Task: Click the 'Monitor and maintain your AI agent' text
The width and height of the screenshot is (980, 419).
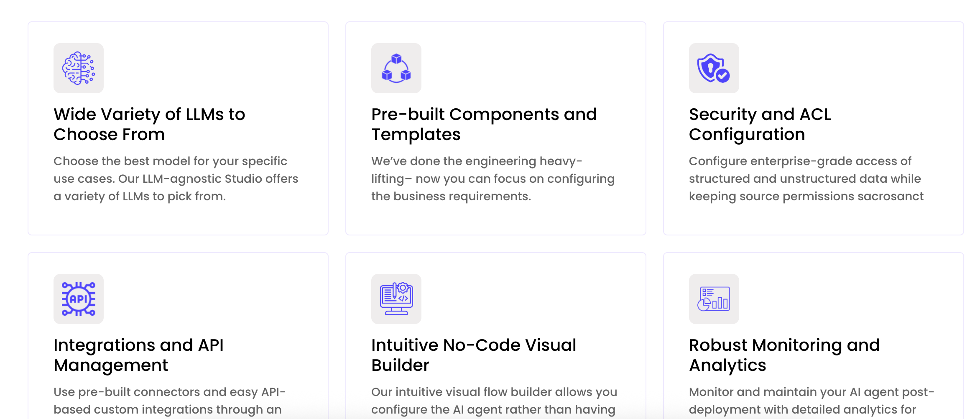Action: (811, 400)
